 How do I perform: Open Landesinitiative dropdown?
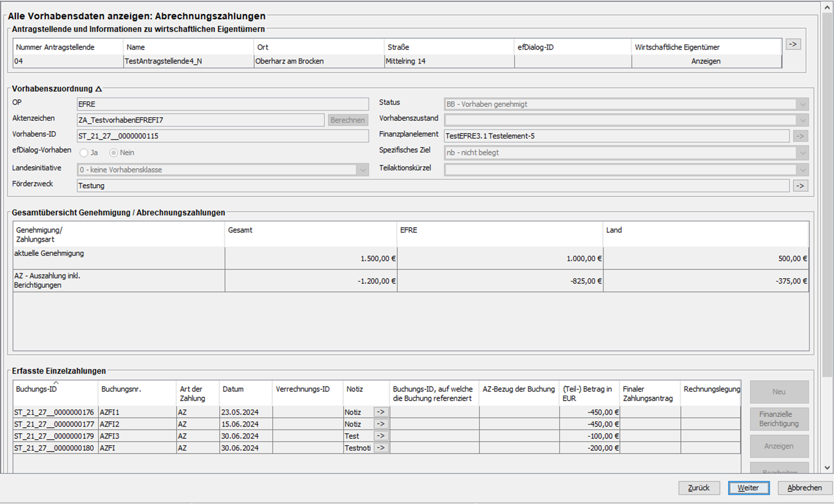(362, 170)
